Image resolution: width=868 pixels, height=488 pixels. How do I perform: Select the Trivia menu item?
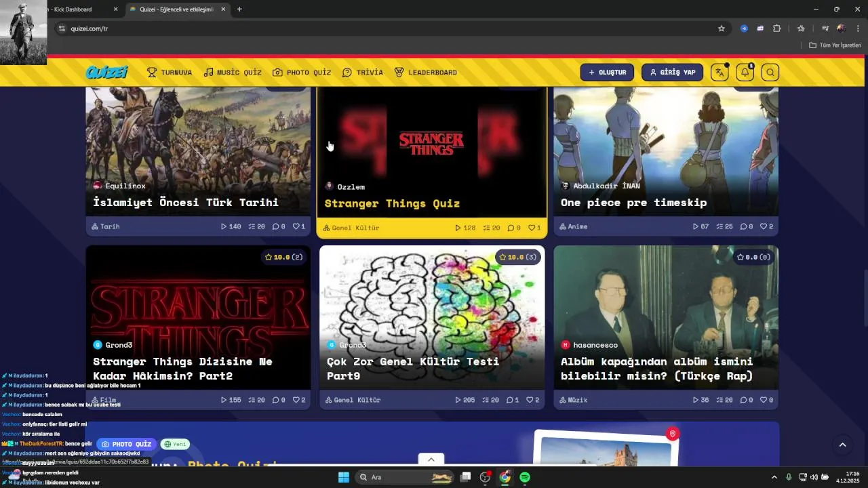click(363, 73)
